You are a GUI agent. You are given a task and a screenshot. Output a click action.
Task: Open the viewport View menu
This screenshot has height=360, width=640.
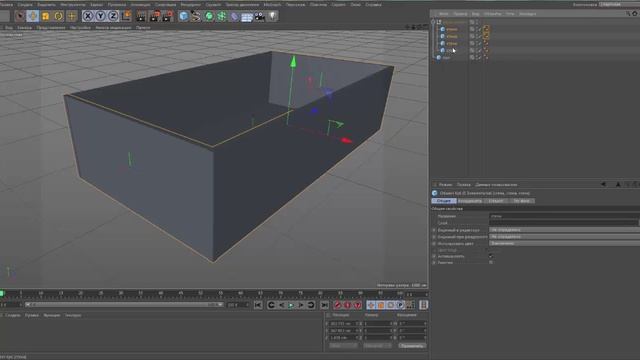9,28
